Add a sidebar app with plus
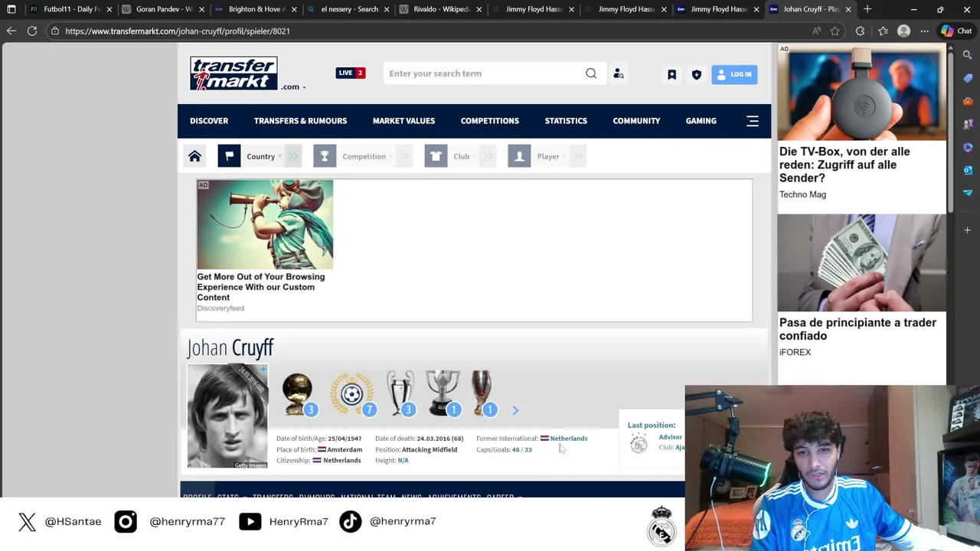 (968, 230)
